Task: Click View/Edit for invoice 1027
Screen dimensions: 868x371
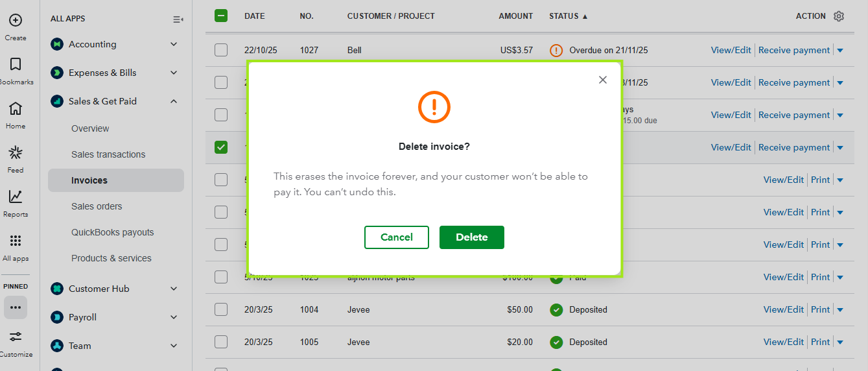Action: 731,50
